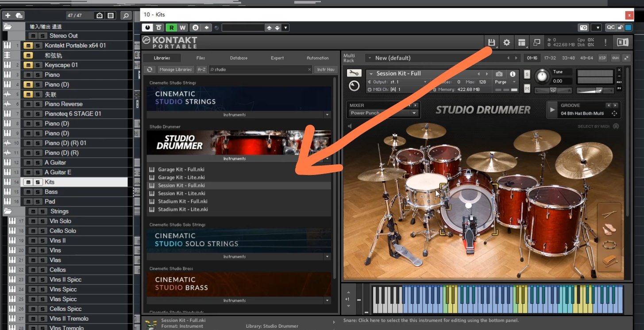This screenshot has height=330, width=644.
Task: Mute the Keyscape 01 track
Action: tap(27, 65)
